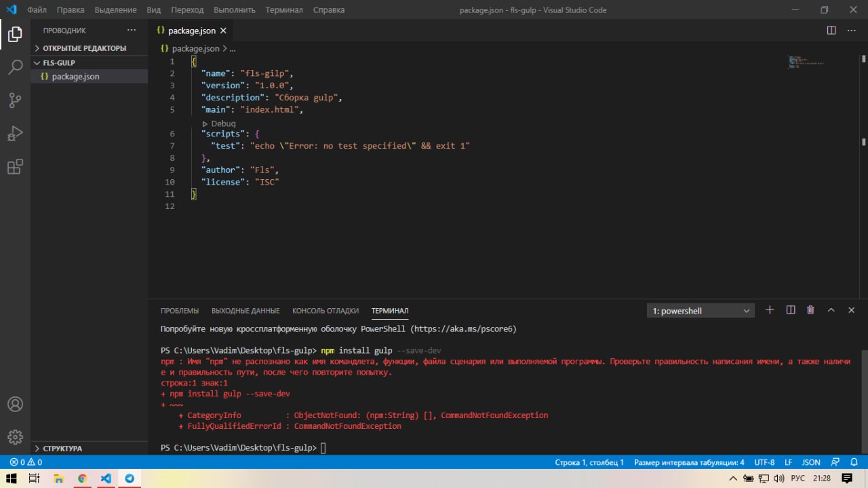Open the Accounts icon in activity bar
Viewport: 868px width, 488px height.
15,404
